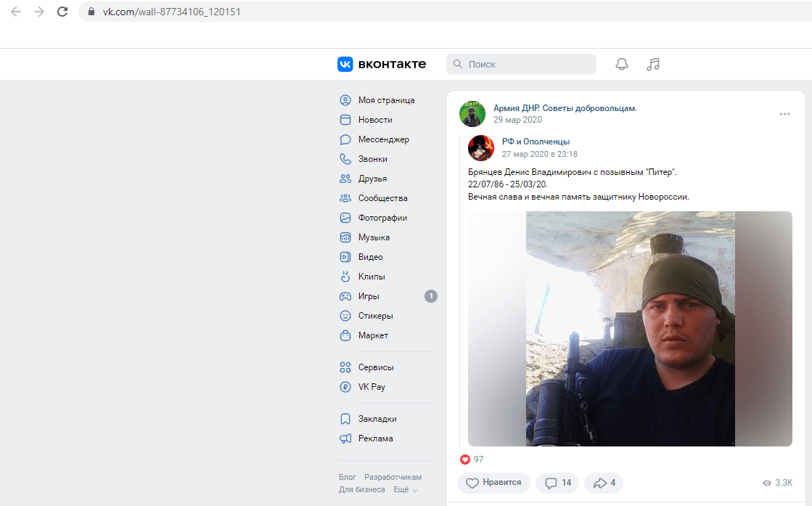Open the 29 мар 2020 post date
The image size is (812, 506).
517,120
